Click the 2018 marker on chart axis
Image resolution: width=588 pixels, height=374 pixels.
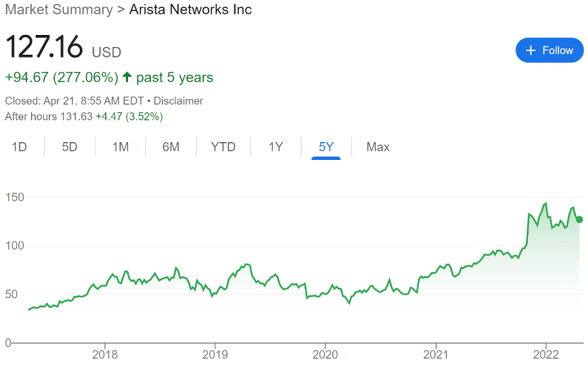click(x=105, y=354)
